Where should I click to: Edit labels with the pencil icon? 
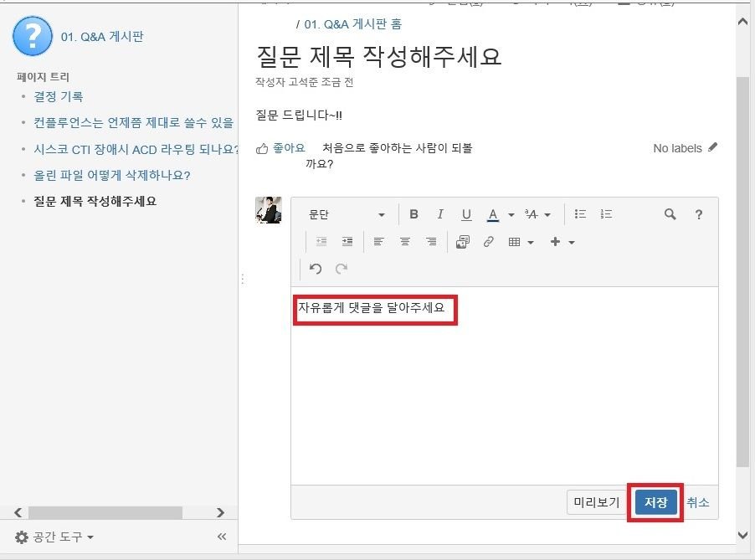coord(712,147)
